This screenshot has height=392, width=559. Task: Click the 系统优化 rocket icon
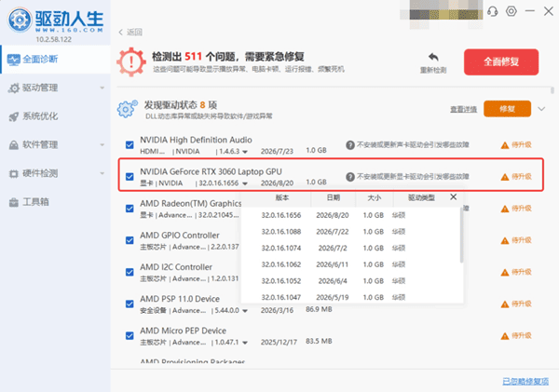[x=14, y=116]
